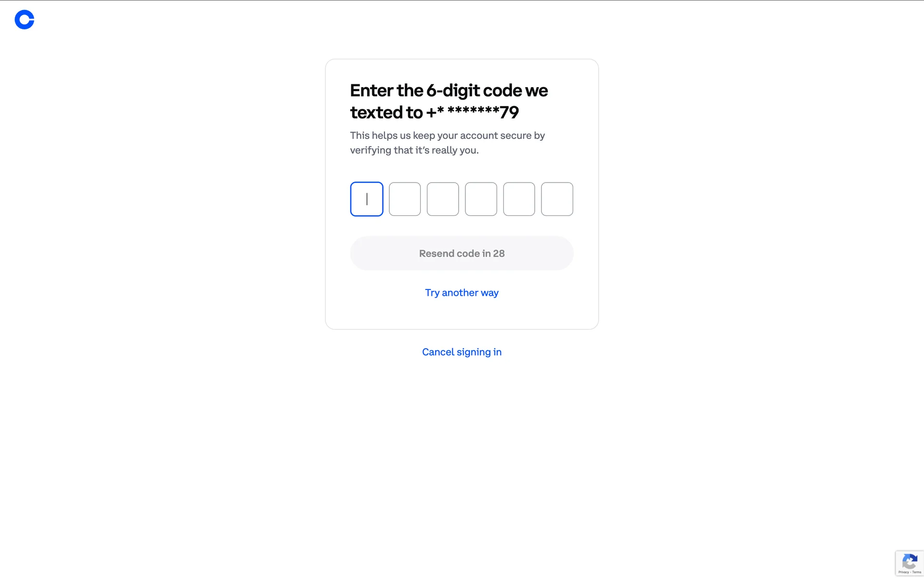
Task: Click the text "verifying that it's really you"
Action: (414, 150)
